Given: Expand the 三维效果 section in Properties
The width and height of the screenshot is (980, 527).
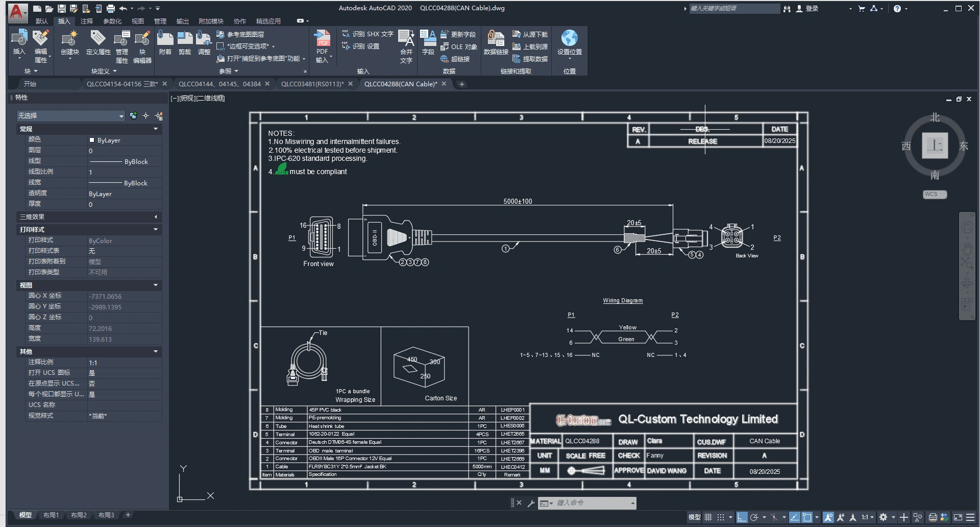Looking at the screenshot, I should (x=156, y=217).
